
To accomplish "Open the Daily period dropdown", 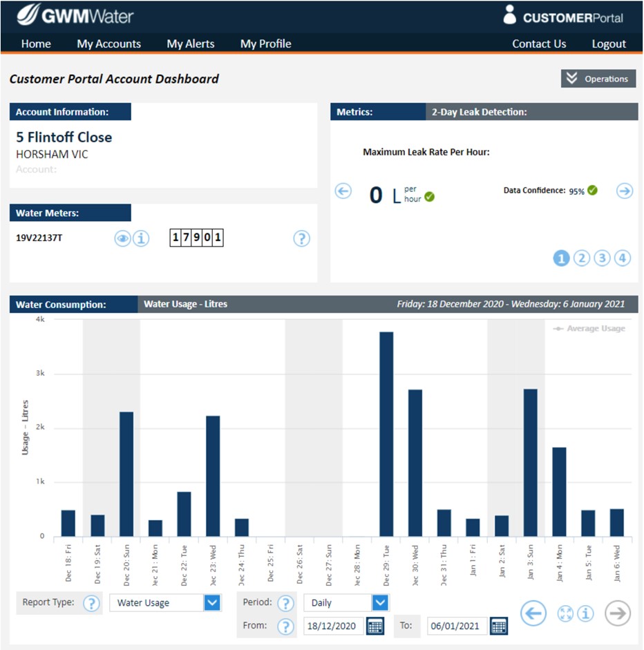I will pos(380,603).
